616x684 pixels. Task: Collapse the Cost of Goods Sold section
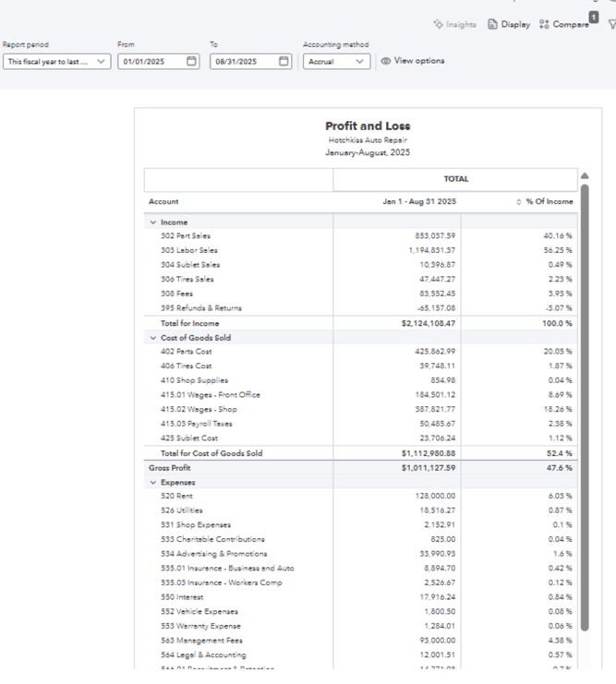(153, 338)
